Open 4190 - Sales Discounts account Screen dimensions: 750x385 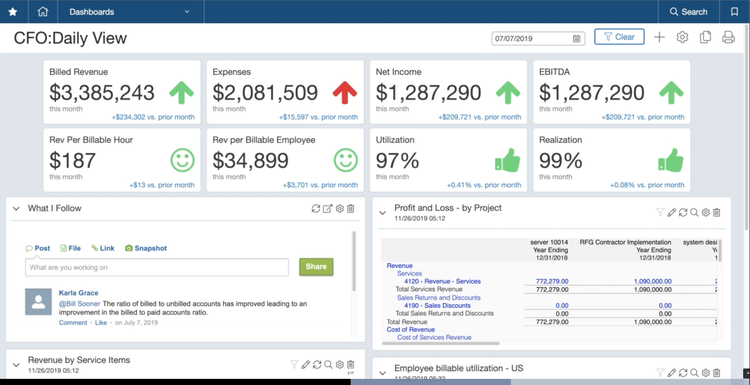[437, 306]
